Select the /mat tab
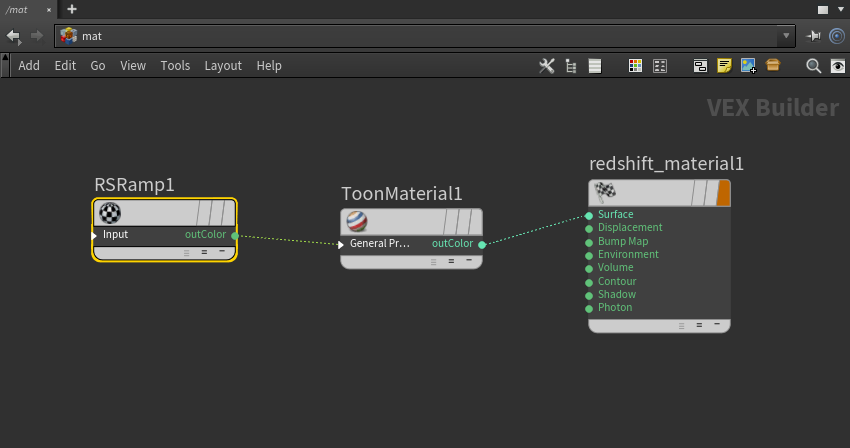 (28, 9)
